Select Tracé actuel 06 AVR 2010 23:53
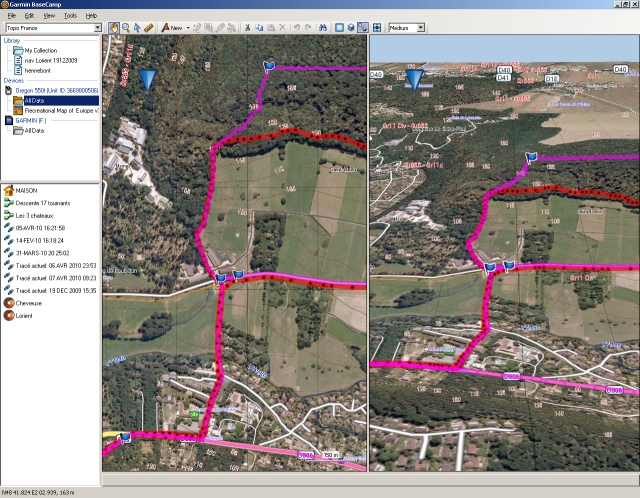640x498 pixels. [56, 266]
